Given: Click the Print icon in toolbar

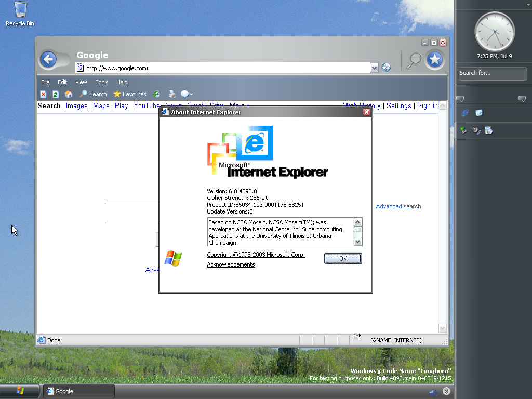Looking at the screenshot, I should tap(172, 94).
